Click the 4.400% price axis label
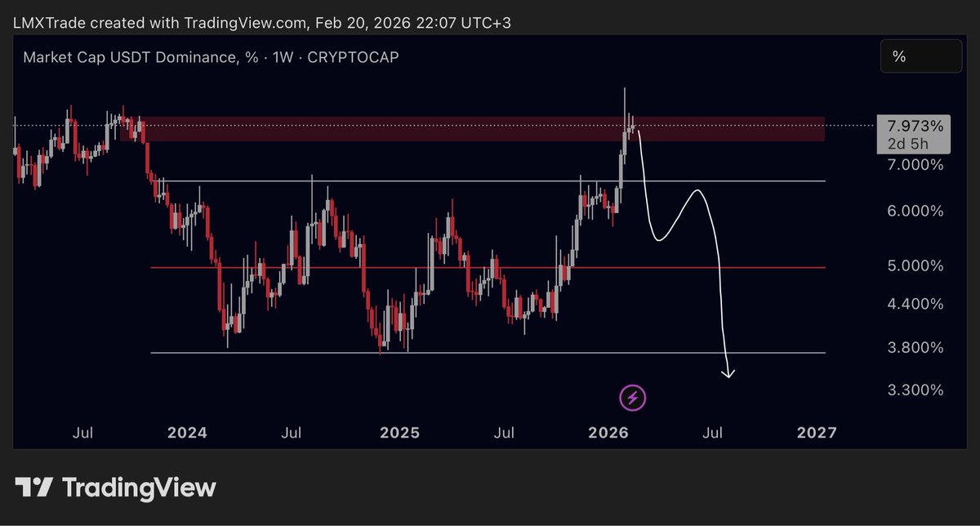 tap(915, 304)
